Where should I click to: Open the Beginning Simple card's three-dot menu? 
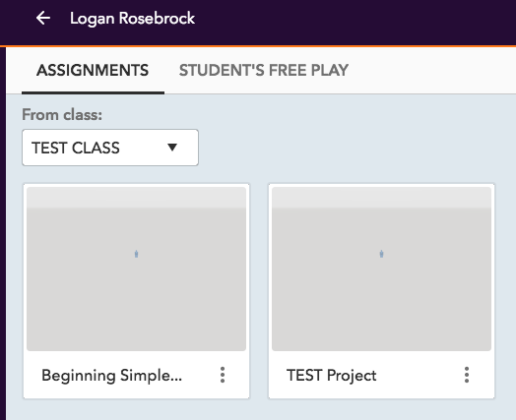click(x=223, y=375)
